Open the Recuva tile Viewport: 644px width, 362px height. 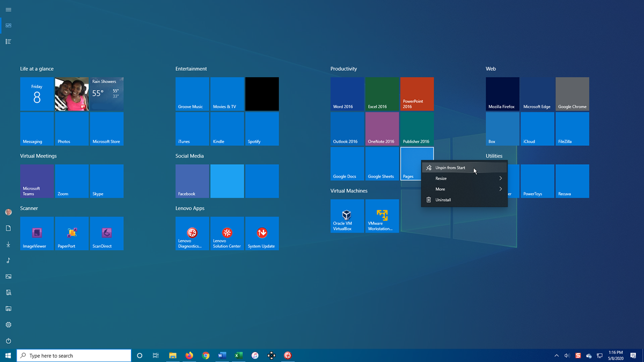coord(572,181)
